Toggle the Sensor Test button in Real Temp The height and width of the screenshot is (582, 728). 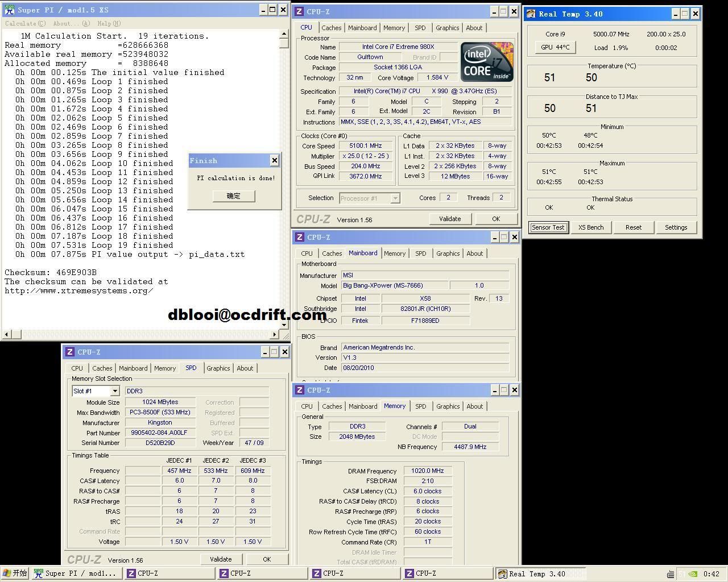548,227
